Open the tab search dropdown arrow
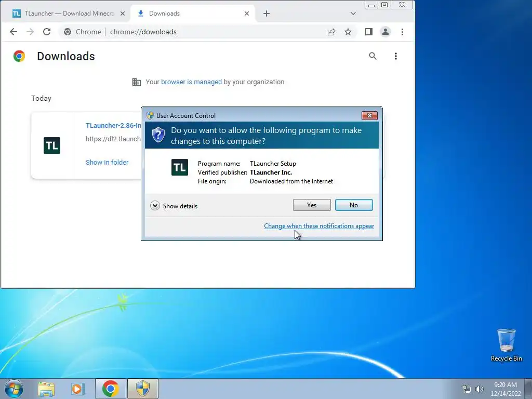 point(353,14)
